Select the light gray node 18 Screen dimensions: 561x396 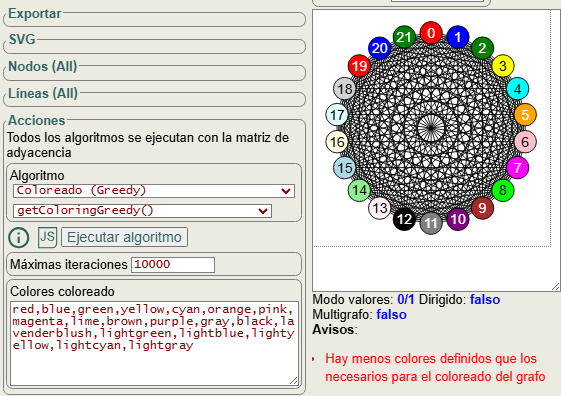(345, 89)
